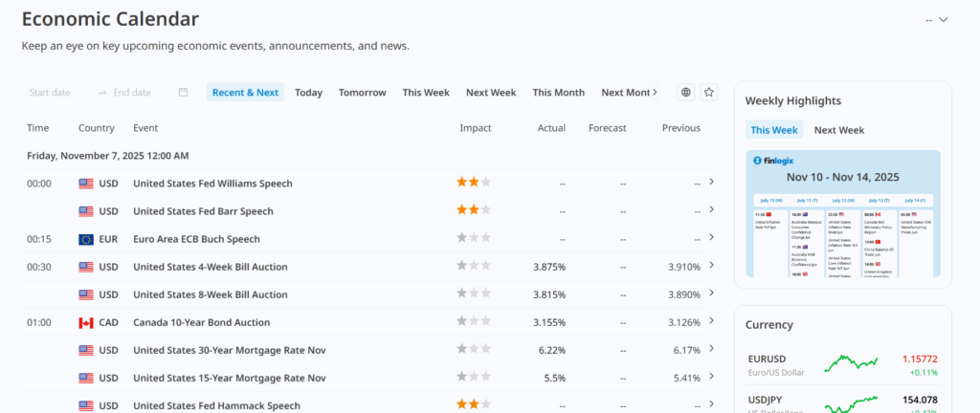980x413 pixels.
Task: Select the This Month filter
Action: point(558,93)
